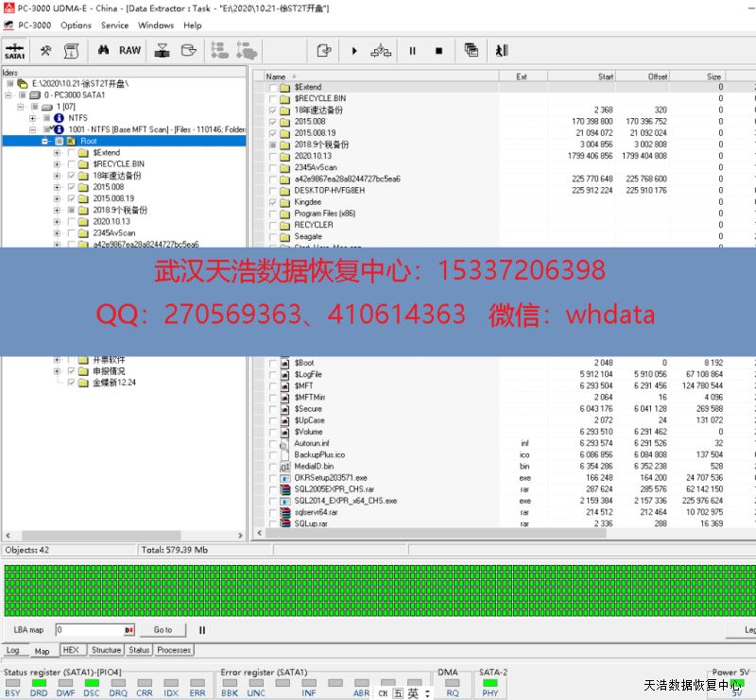Uncheck the 2015.008 folder in tree
756x700 pixels.
click(72, 187)
